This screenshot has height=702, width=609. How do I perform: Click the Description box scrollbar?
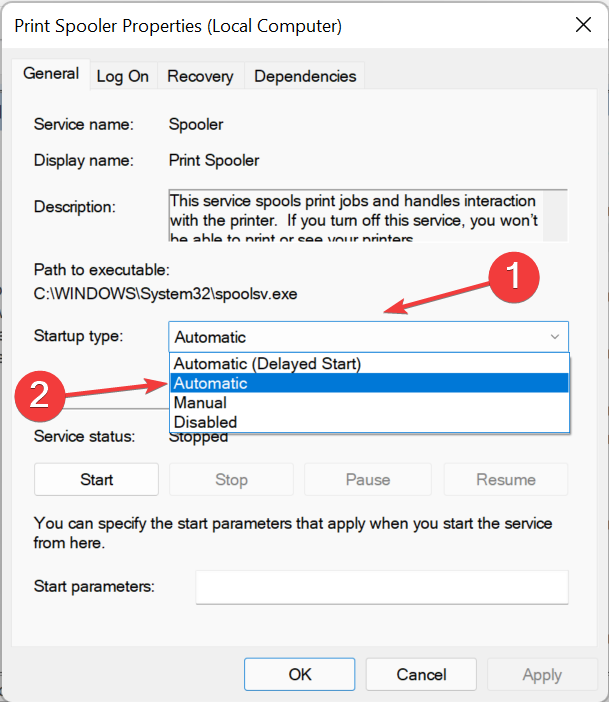click(x=555, y=216)
